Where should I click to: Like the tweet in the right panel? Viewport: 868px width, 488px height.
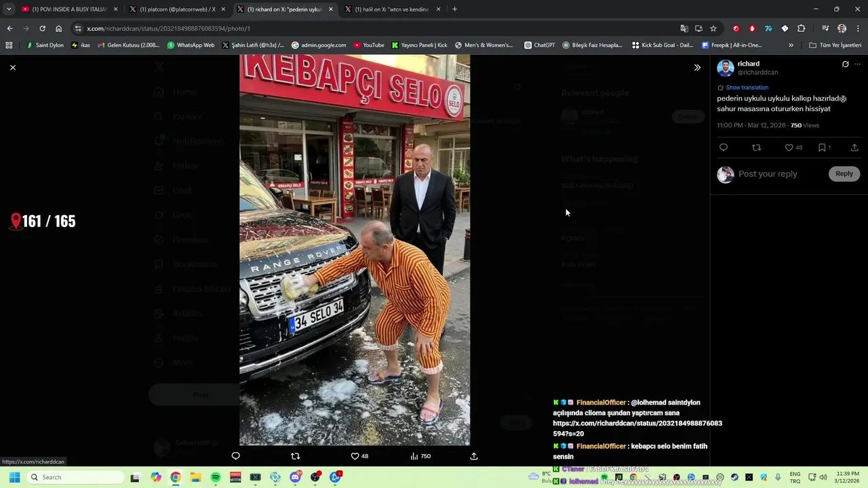click(793, 147)
